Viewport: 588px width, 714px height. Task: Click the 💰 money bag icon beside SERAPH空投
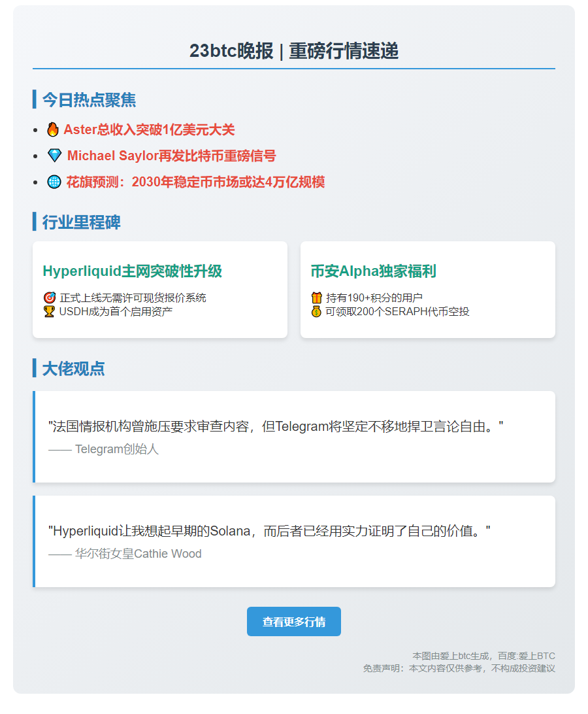tap(316, 311)
